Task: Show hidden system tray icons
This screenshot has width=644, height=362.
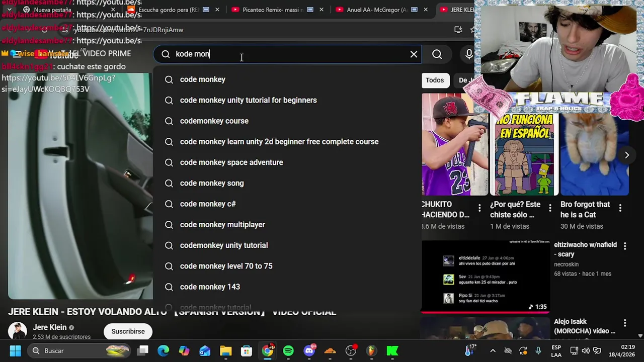Action: pos(493,351)
